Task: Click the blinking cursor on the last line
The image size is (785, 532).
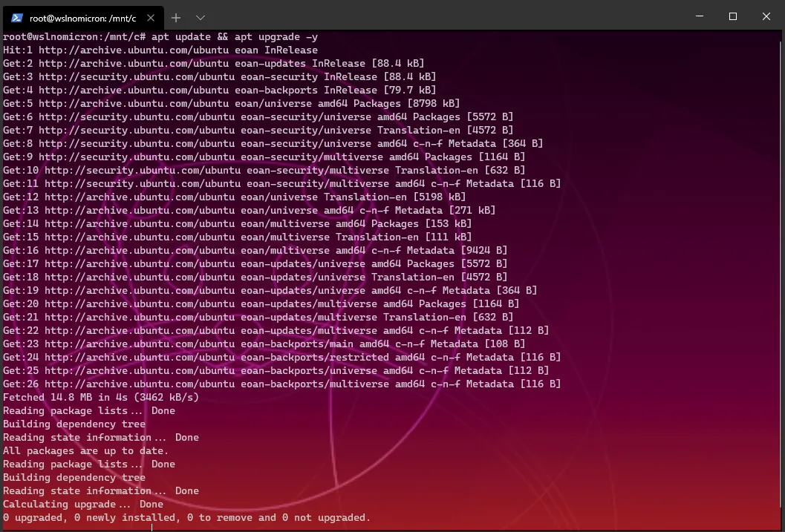Action: coord(152,528)
